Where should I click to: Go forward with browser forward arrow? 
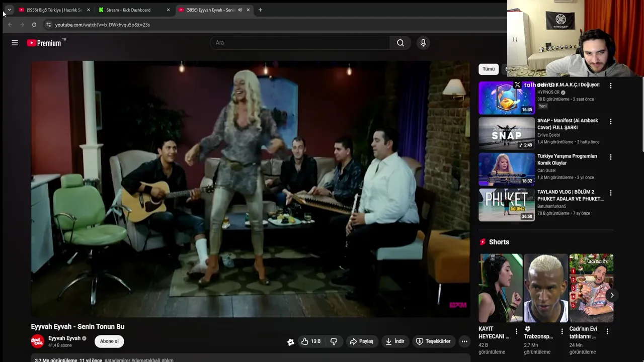22,25
